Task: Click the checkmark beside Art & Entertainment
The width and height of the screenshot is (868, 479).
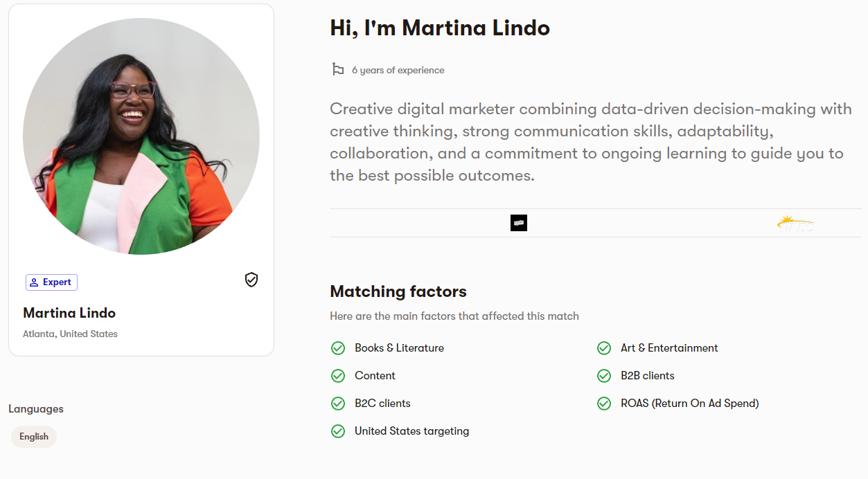Action: tap(604, 348)
